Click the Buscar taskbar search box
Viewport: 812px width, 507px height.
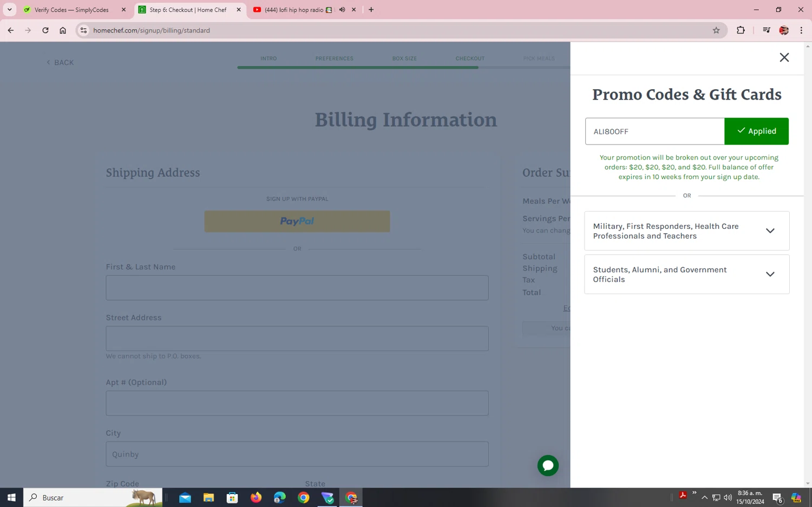click(93, 497)
